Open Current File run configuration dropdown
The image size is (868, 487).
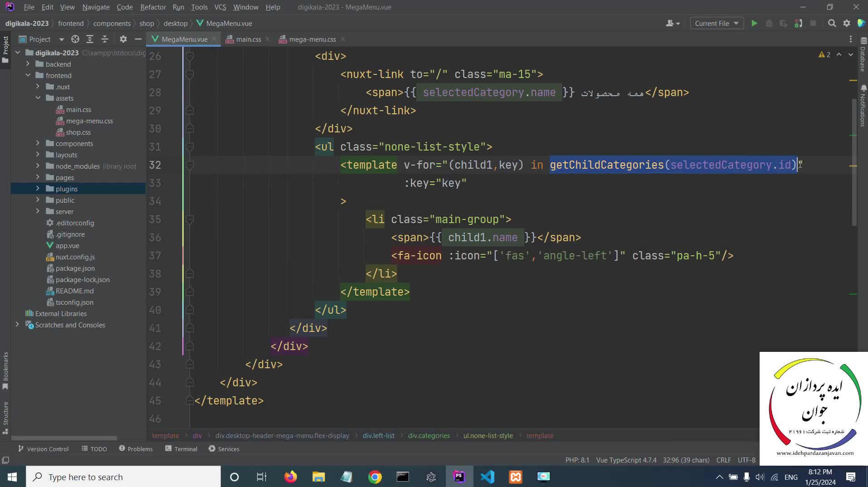[x=717, y=23]
